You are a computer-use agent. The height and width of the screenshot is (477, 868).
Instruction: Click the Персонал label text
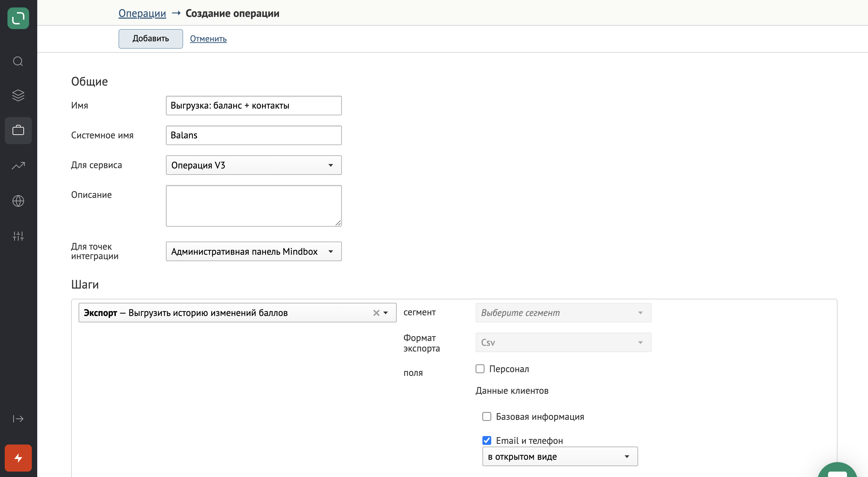click(x=509, y=369)
